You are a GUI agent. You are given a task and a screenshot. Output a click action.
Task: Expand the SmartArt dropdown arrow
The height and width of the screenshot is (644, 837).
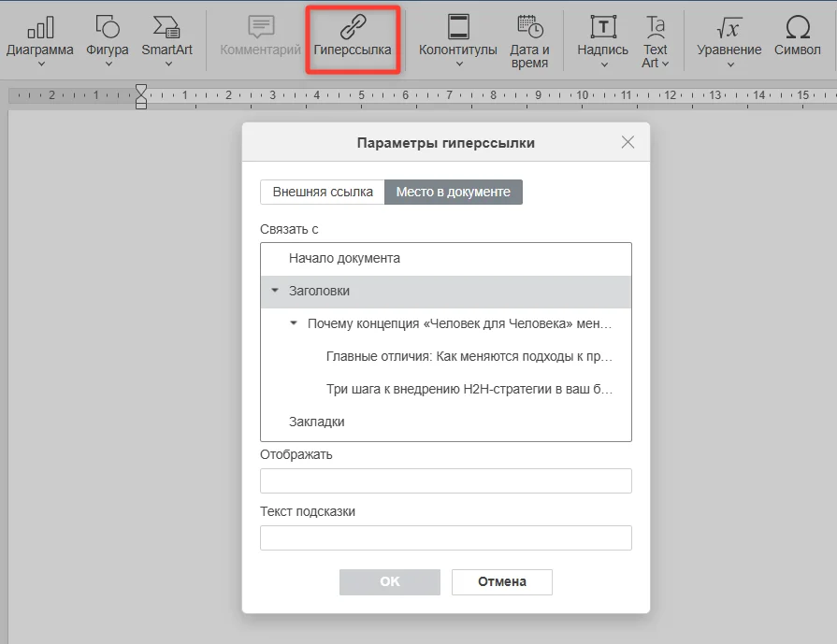[168, 64]
